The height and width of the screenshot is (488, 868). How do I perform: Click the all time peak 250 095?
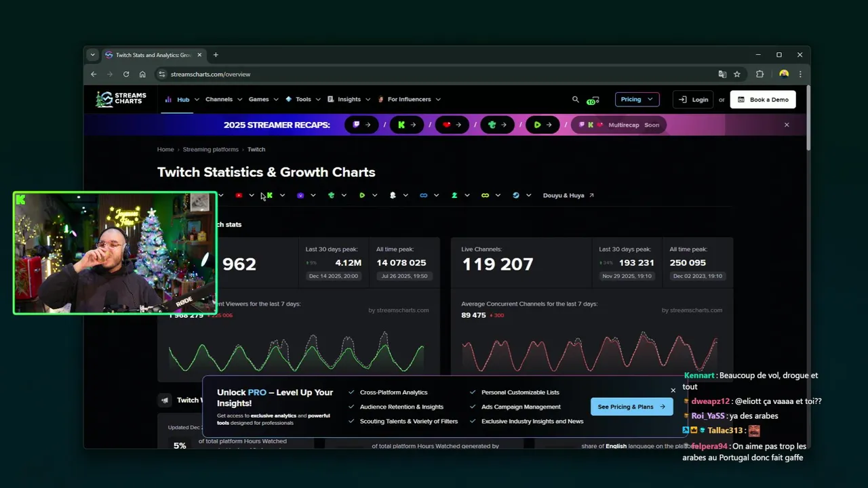[688, 262]
